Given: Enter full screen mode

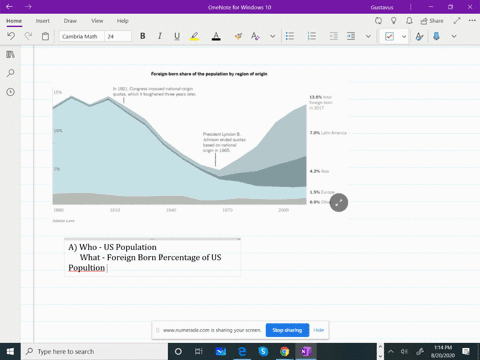Looking at the screenshot, I should click(x=457, y=21).
